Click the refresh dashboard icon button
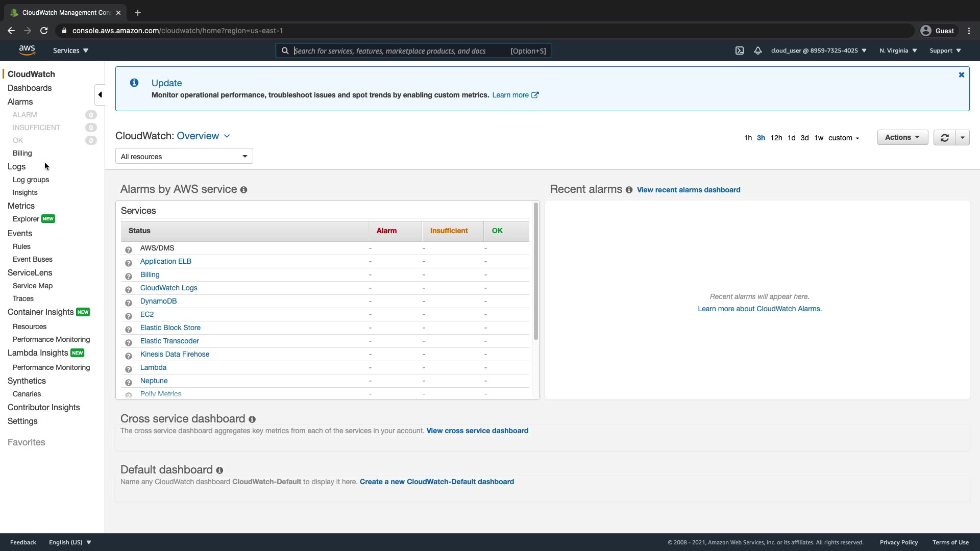This screenshot has width=980, height=551. tap(944, 138)
